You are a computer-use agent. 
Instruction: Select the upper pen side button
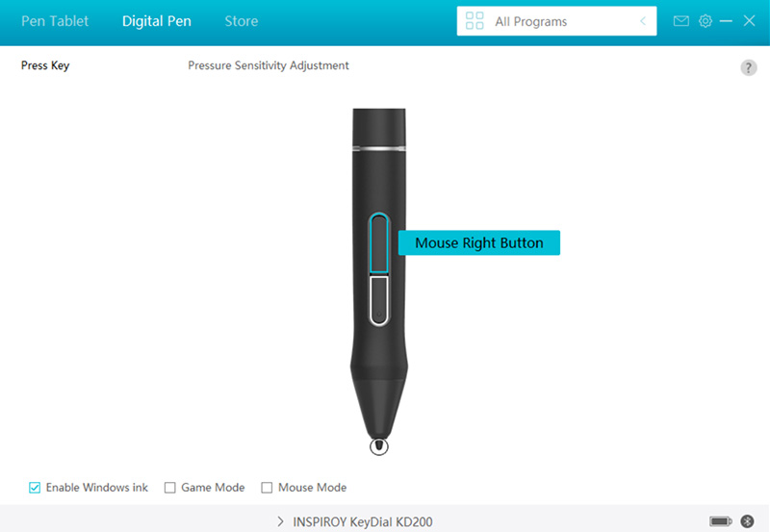pyautogui.click(x=379, y=243)
